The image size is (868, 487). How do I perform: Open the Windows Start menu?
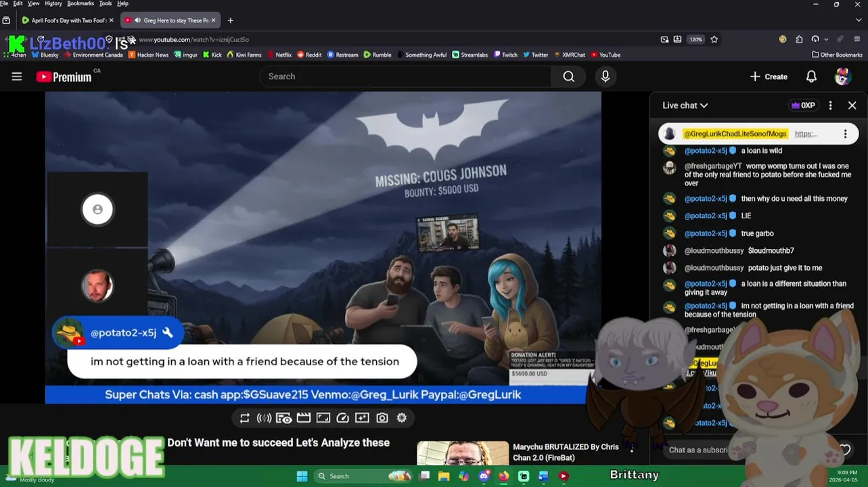pyautogui.click(x=302, y=476)
